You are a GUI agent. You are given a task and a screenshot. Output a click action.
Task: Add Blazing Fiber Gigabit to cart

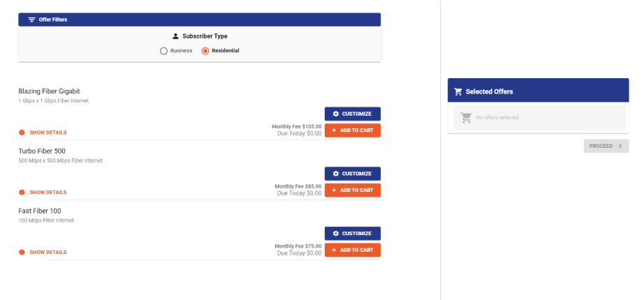353,130
